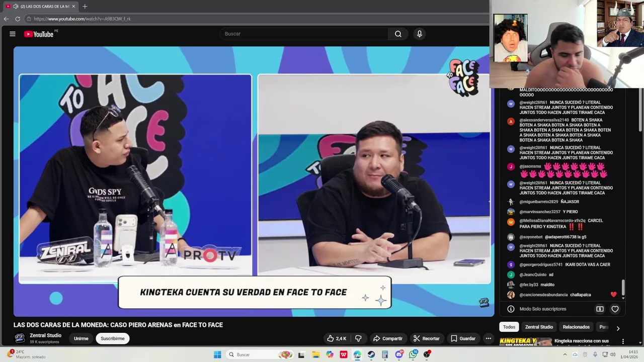Screen dimensions: 644x362
Task: Open the YouTube hamburger guide menu
Action: point(12,34)
